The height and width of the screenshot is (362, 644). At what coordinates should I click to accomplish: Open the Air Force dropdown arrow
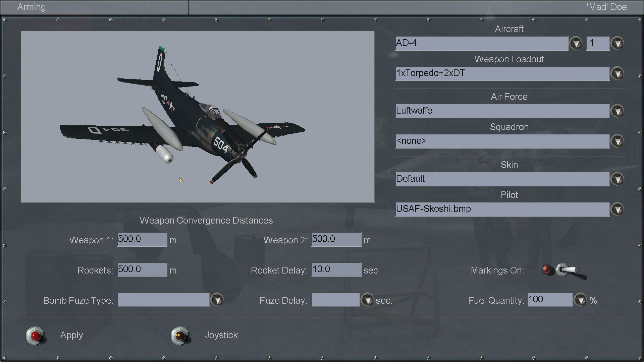(x=618, y=111)
